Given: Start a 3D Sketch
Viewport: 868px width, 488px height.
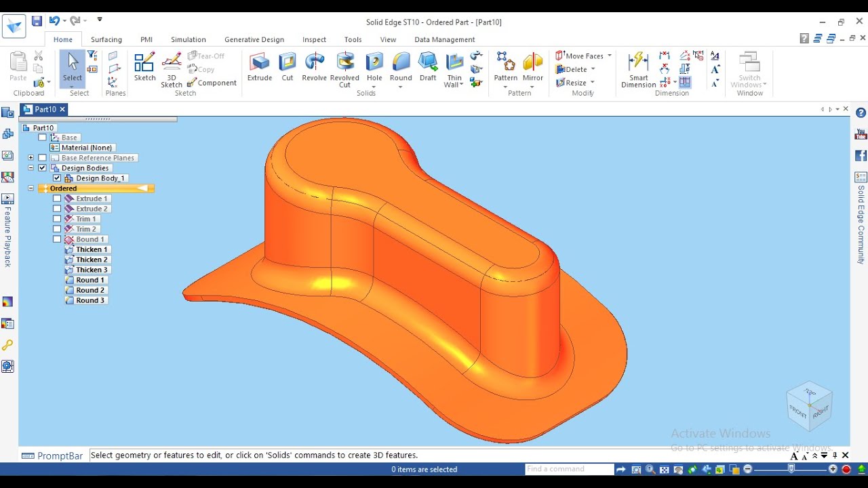Looking at the screenshot, I should 172,70.
